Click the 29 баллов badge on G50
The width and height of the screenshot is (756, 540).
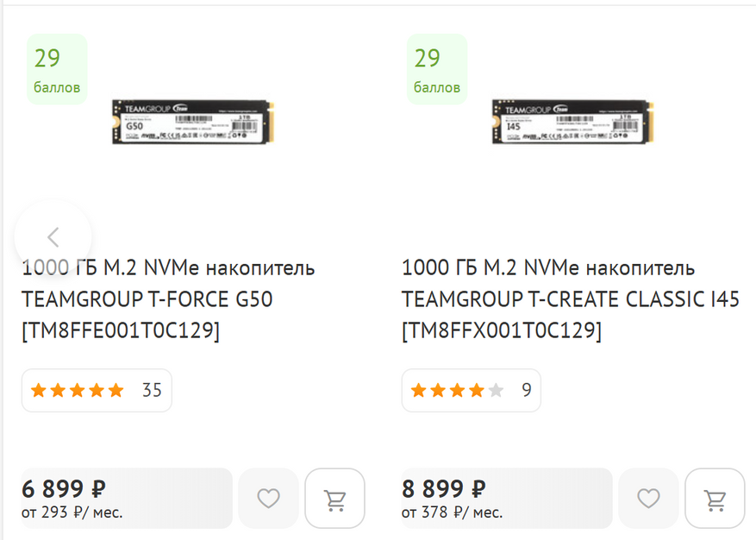pos(57,69)
